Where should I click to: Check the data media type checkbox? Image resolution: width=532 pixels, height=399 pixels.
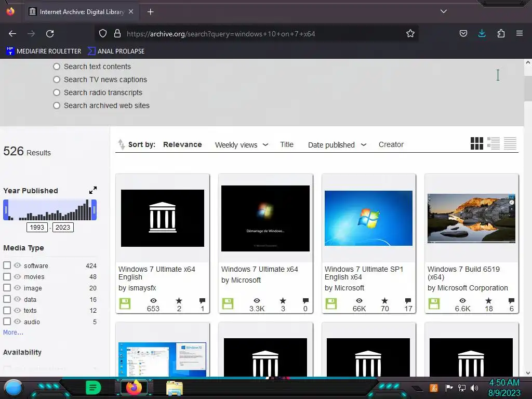pos(7,299)
